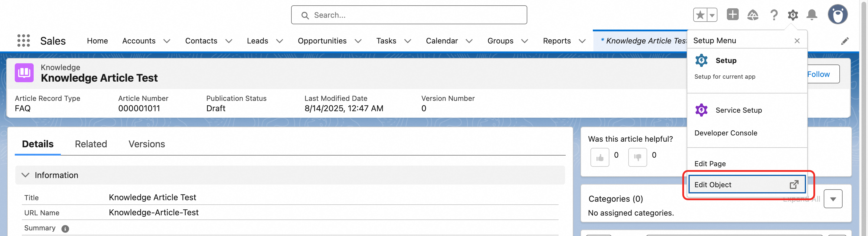Select Edit Object in Setup Menu
Screen dimensions: 868x236
(747, 184)
